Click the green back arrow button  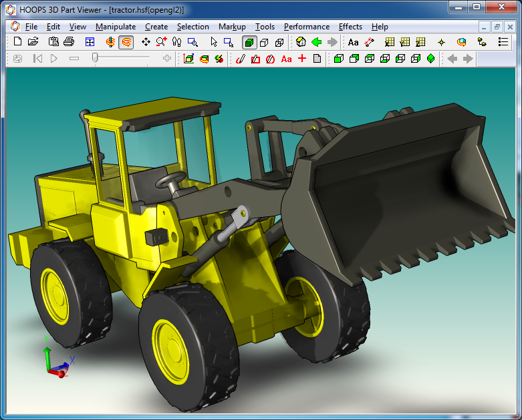[x=317, y=42]
